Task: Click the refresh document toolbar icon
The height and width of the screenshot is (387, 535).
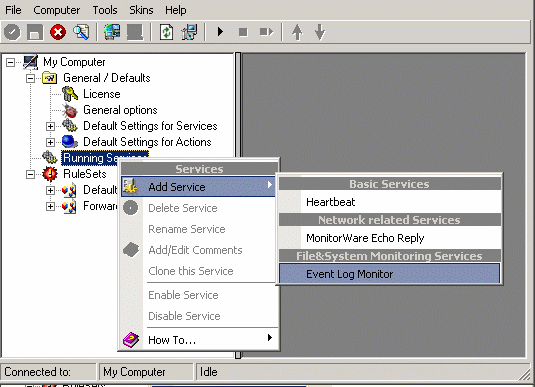Action: 167,32
